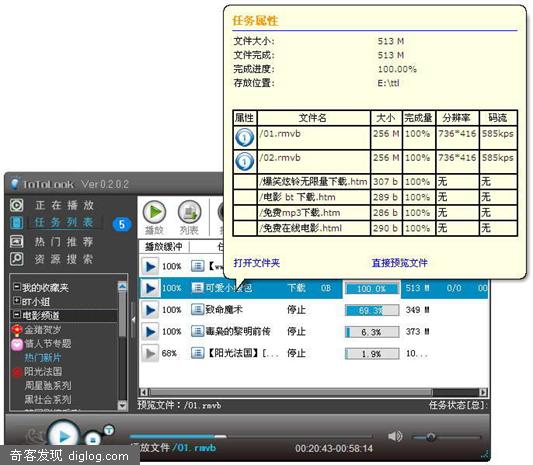Click the green 播放 toolbar button
The height and width of the screenshot is (465, 533).
pos(154,217)
